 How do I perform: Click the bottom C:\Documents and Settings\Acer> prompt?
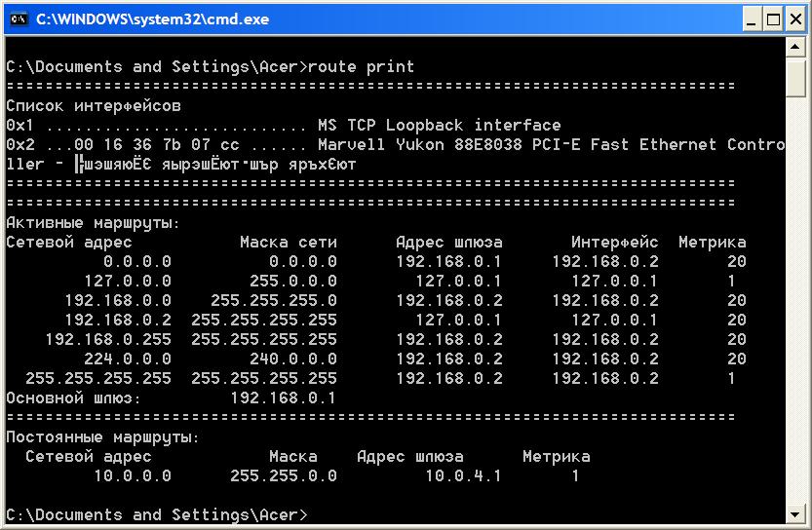click(x=156, y=515)
